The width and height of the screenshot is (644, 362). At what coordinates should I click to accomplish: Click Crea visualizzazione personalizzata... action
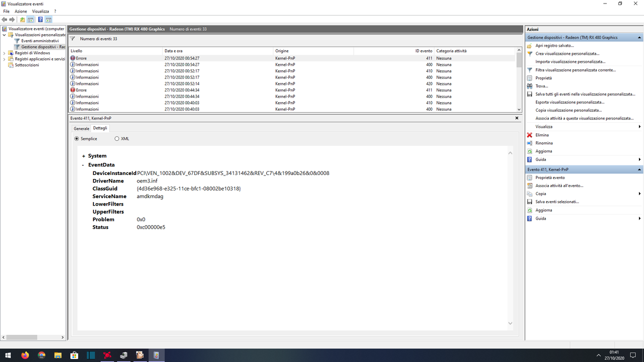coord(567,53)
